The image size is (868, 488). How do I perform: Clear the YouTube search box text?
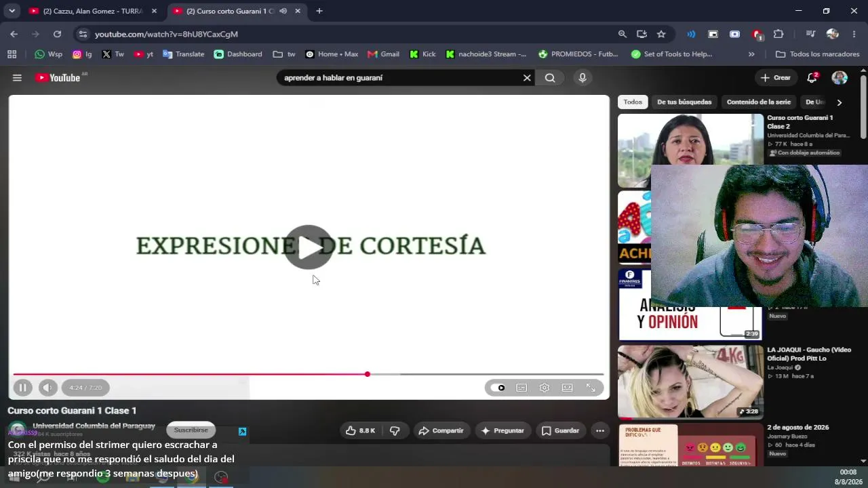point(527,78)
